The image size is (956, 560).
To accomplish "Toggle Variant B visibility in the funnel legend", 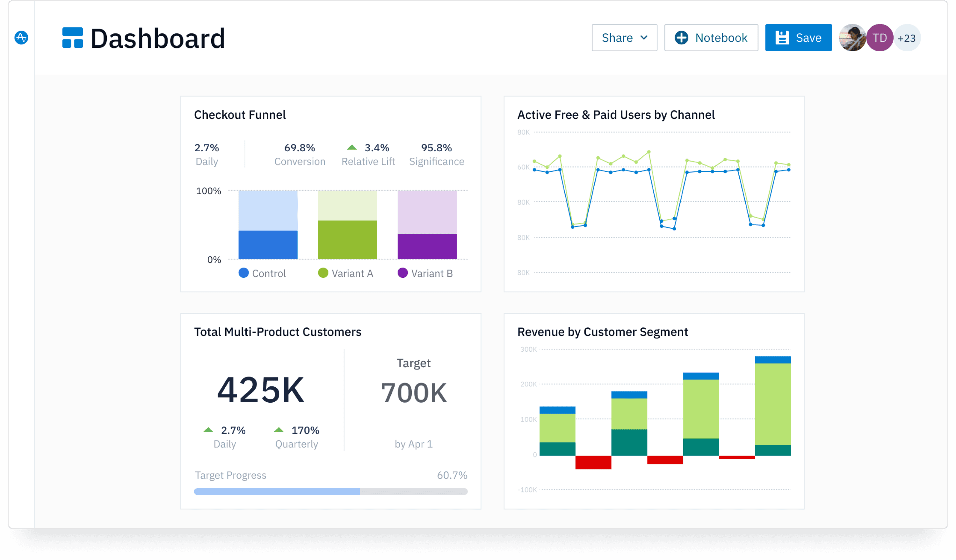I will (x=403, y=273).
